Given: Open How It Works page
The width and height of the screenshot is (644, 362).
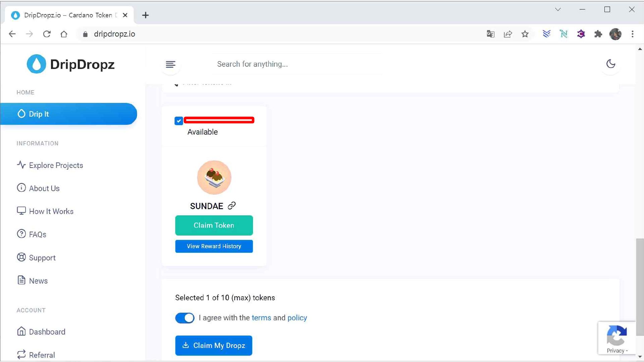Looking at the screenshot, I should click(x=45, y=212).
